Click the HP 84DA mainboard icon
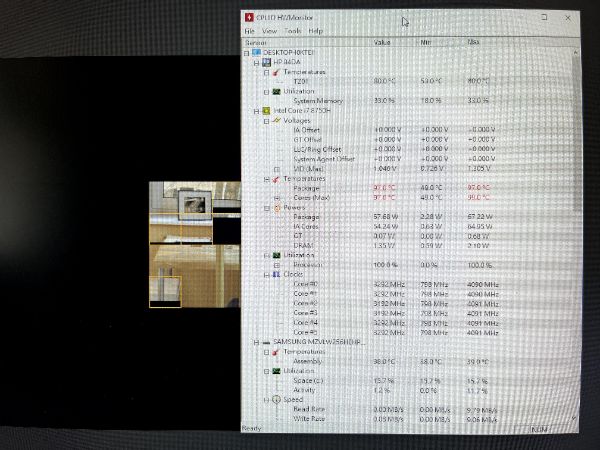 pos(266,62)
